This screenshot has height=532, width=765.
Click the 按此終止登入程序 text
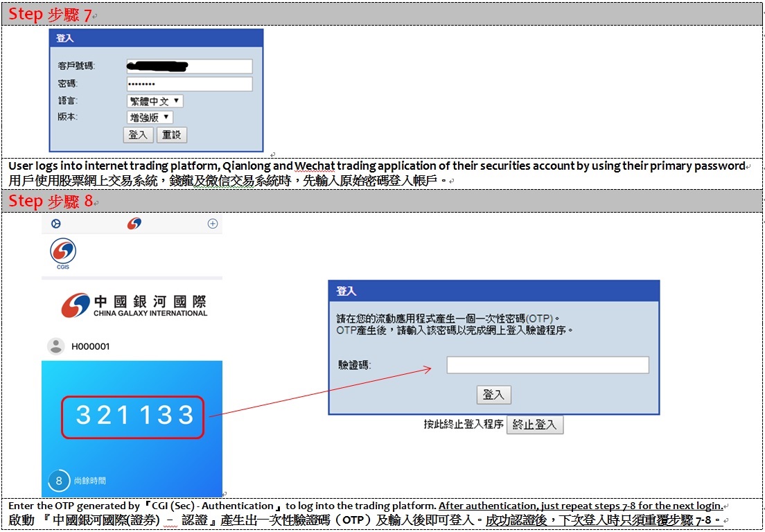[x=464, y=424]
